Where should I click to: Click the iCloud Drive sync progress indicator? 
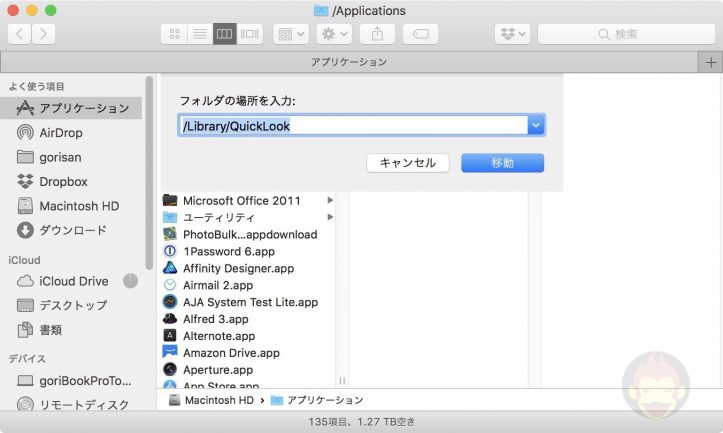click(130, 281)
